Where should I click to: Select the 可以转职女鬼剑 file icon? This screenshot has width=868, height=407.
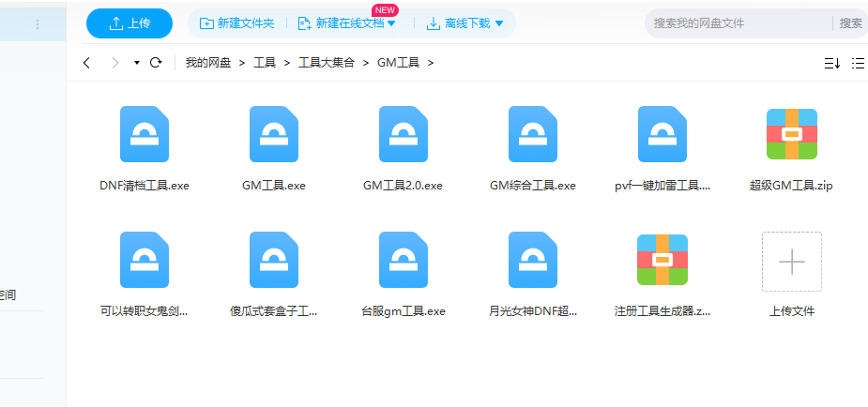pos(145,260)
